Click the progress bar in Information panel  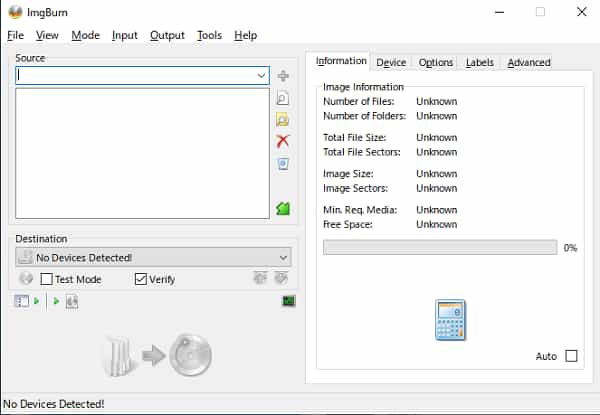(440, 247)
